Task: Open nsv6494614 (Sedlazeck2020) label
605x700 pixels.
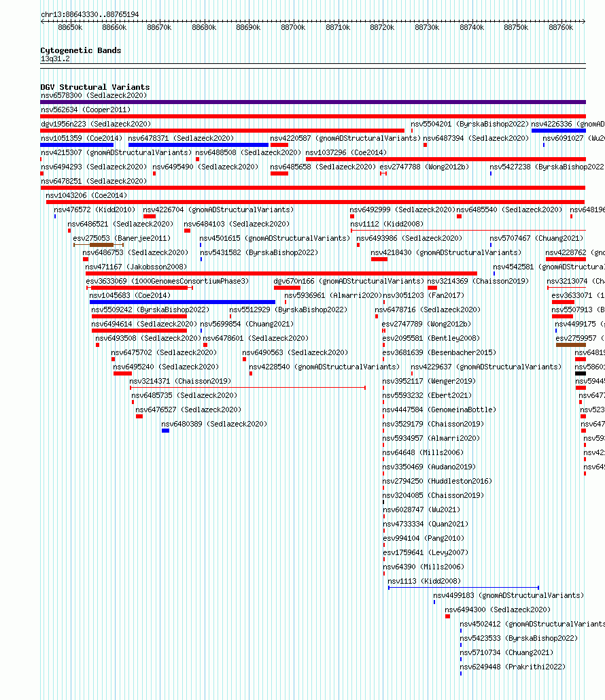Action: tap(144, 324)
